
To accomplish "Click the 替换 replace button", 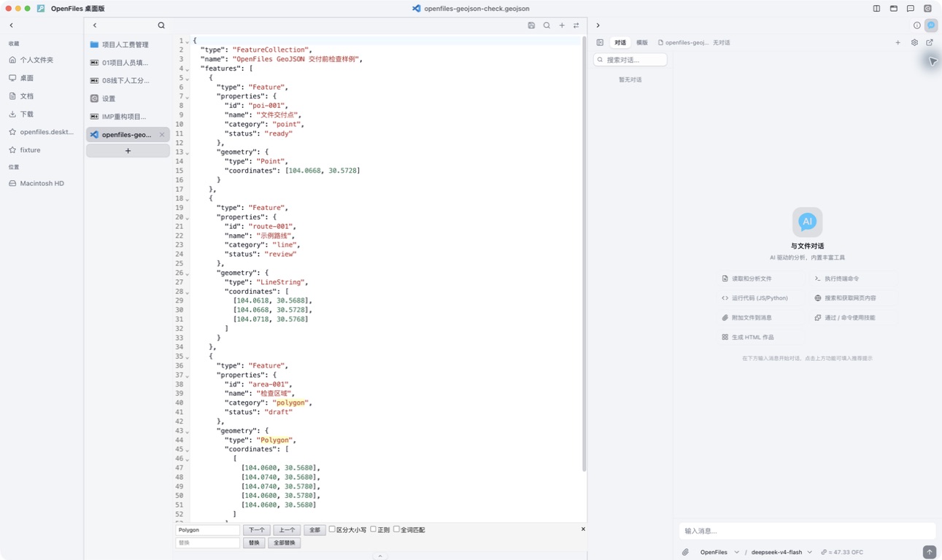I will (x=254, y=543).
